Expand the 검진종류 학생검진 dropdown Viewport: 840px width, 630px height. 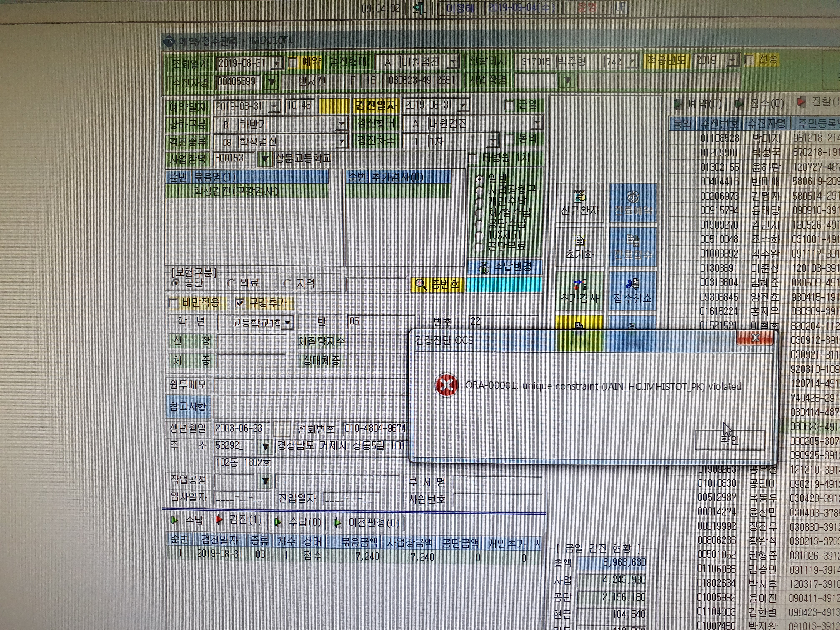point(341,142)
